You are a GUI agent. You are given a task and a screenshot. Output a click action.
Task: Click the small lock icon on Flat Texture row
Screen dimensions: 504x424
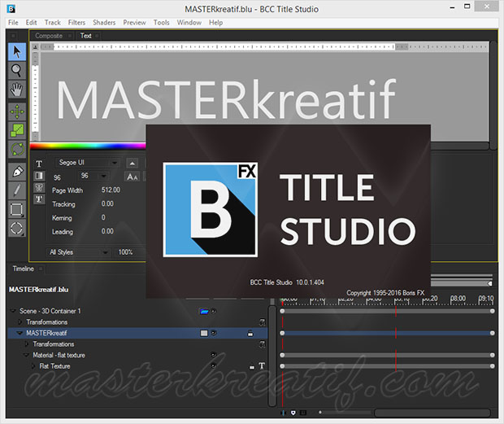[x=252, y=366]
